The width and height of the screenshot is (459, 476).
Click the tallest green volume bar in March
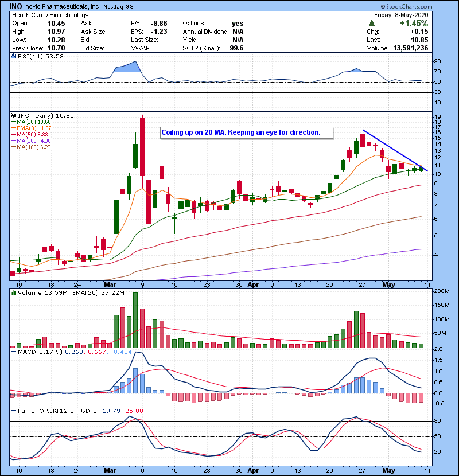[135, 320]
